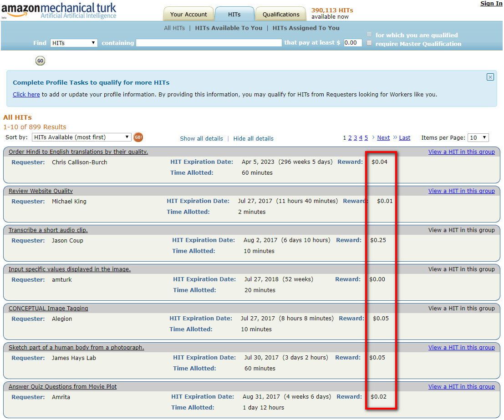This screenshot has width=504, height=420.
Task: Open the Qualifications tab
Action: [x=281, y=14]
